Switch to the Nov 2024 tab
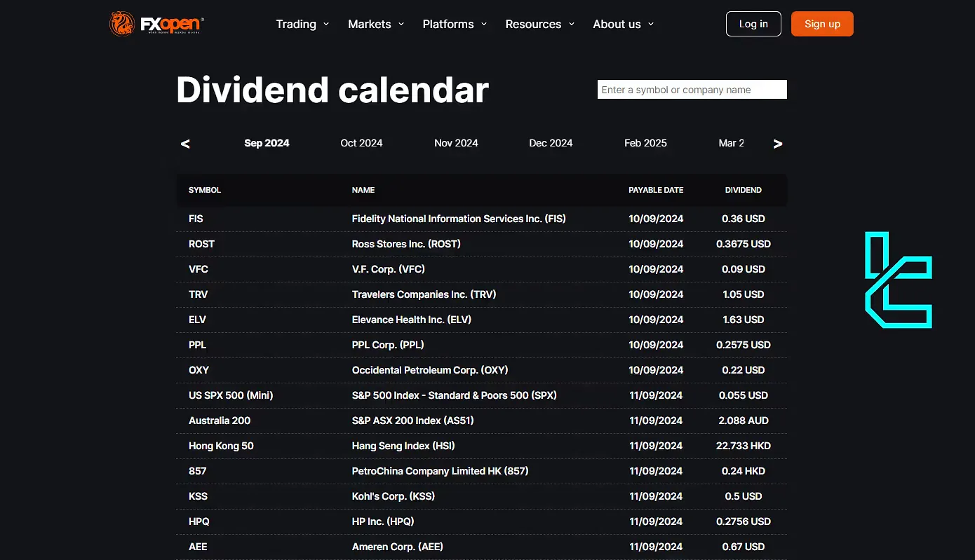The width and height of the screenshot is (975, 560). point(456,143)
